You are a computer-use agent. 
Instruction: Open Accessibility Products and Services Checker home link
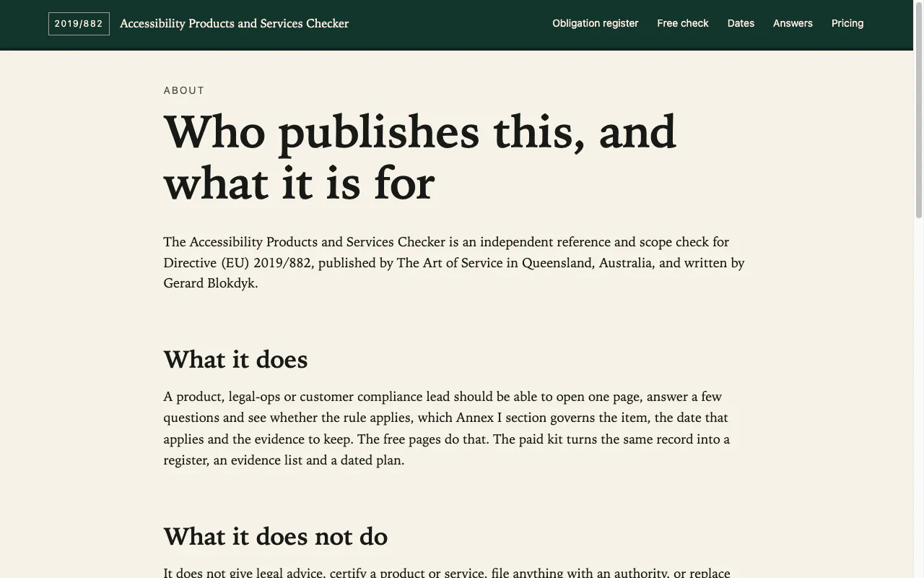[234, 24]
